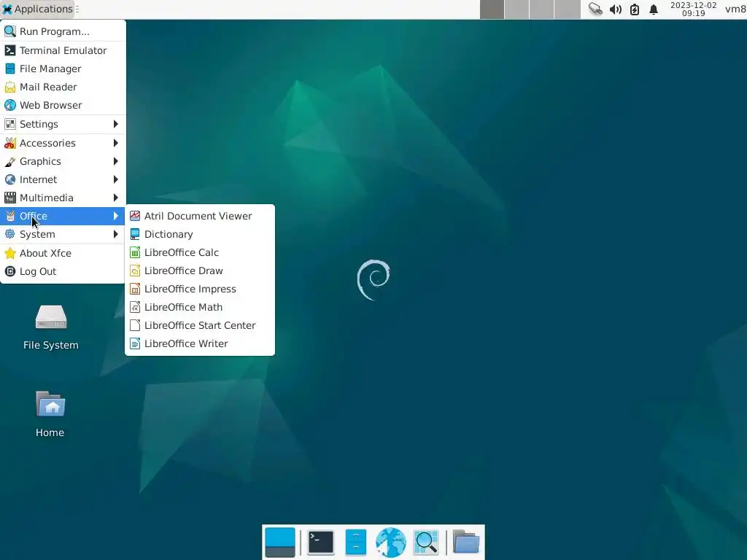747x560 pixels.
Task: Expand the Multimedia submenu
Action: tap(63, 198)
